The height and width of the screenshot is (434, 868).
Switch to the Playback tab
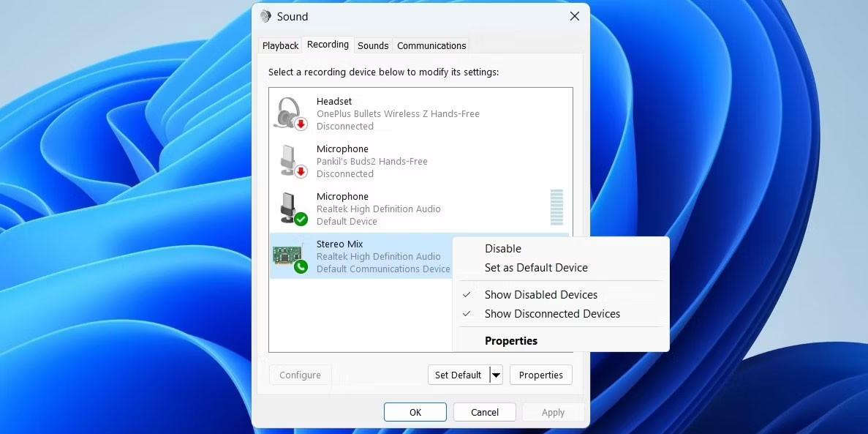(x=280, y=45)
